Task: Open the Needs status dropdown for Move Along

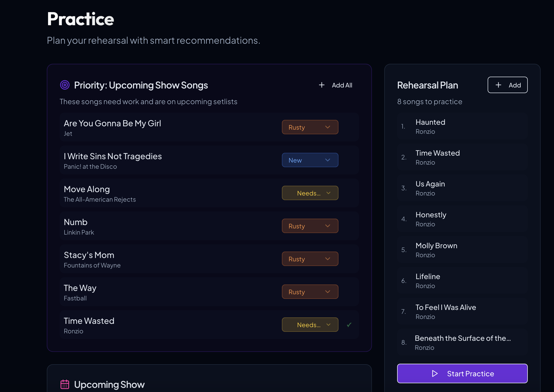Action: pyautogui.click(x=310, y=193)
